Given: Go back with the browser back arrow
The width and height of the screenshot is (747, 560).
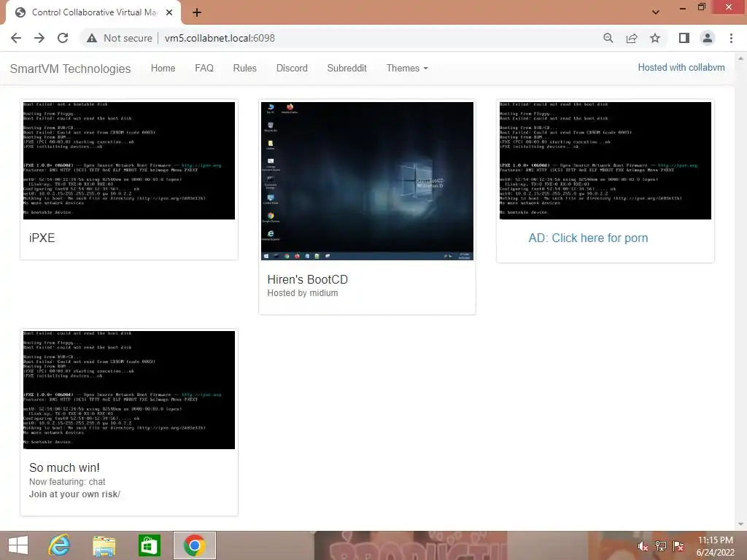Looking at the screenshot, I should 16,38.
